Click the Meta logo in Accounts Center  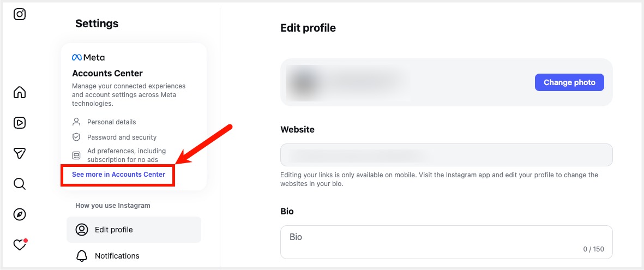[88, 57]
